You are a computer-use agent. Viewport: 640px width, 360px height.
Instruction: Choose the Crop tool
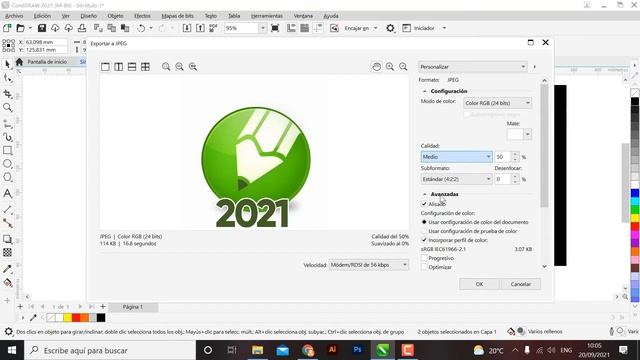[x=7, y=93]
